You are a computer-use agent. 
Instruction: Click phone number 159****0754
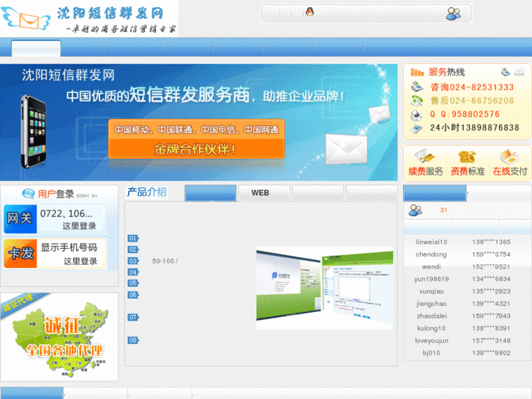click(491, 254)
